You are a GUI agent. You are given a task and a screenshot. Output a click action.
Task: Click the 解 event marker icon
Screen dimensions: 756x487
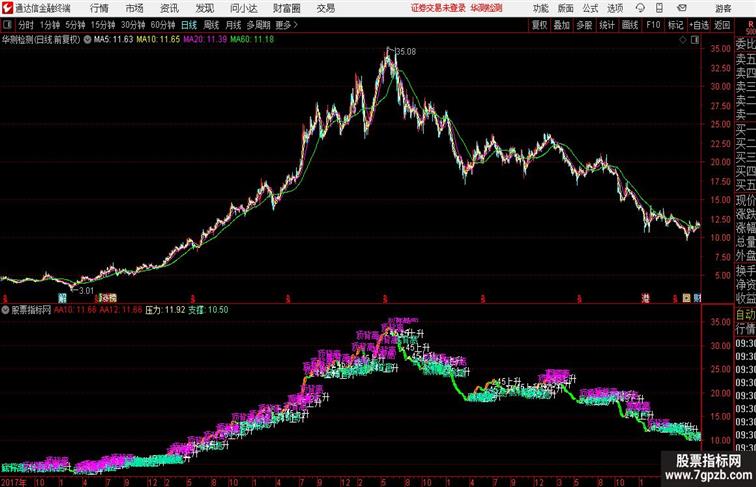(62, 298)
